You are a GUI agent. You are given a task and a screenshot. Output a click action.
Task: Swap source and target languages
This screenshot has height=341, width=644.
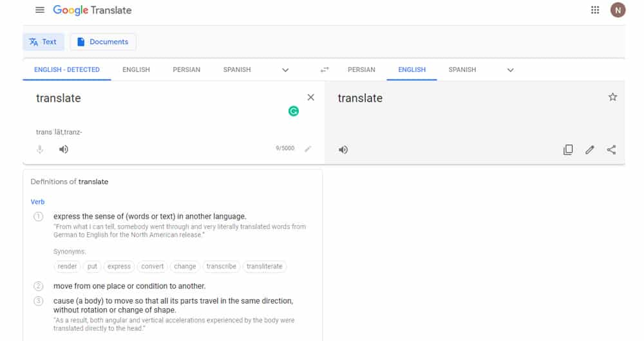tap(325, 69)
